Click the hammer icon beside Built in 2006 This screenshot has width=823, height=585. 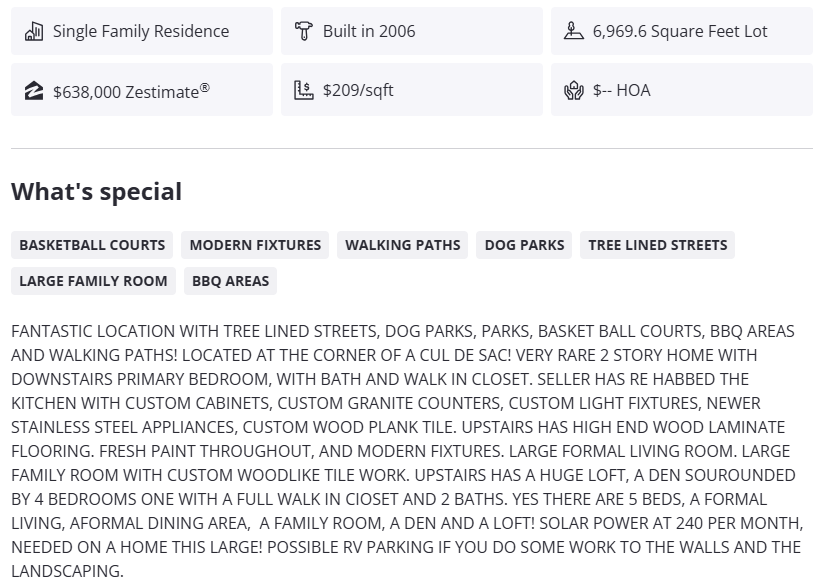[304, 31]
